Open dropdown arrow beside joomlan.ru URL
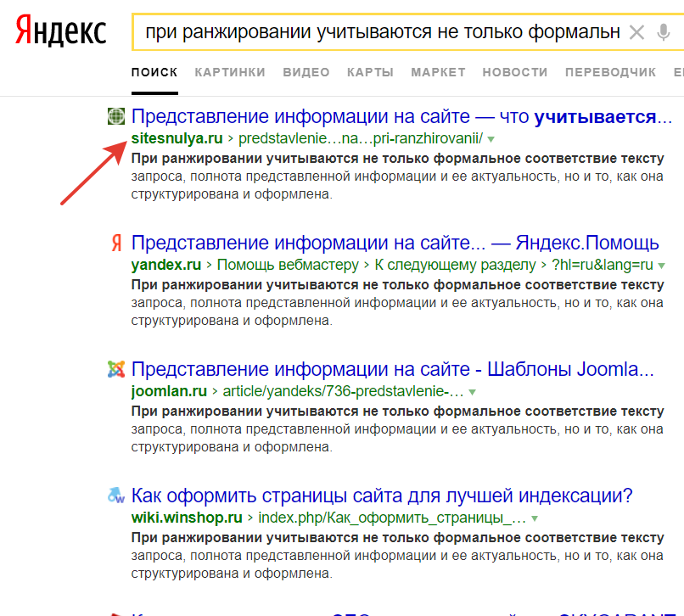This screenshot has width=684, height=616. [473, 393]
